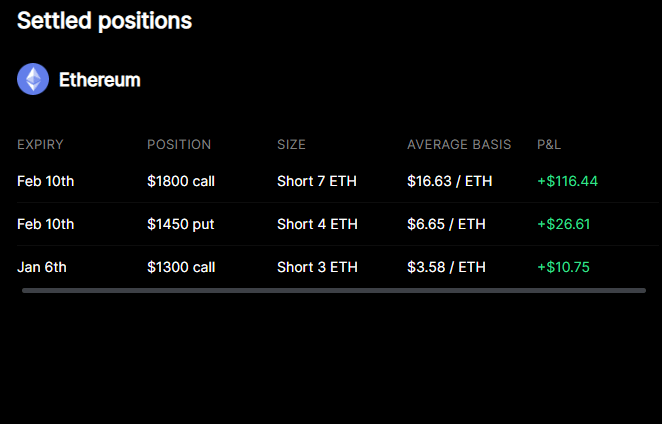Click the SIZE column header
Viewport: 662px width, 424px height.
pyautogui.click(x=291, y=144)
